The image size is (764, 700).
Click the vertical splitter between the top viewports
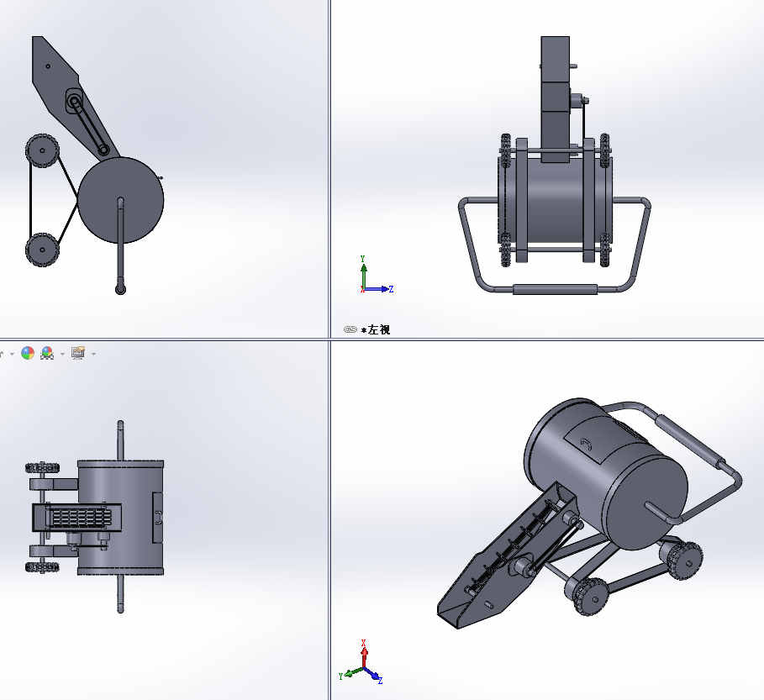coord(329,168)
